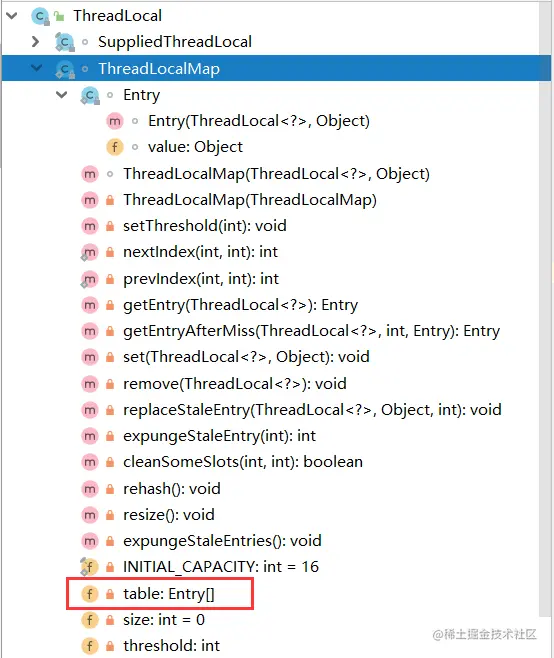Click private lock icon beside table: Entry[]
The width and height of the screenshot is (554, 658).
[x=110, y=594]
